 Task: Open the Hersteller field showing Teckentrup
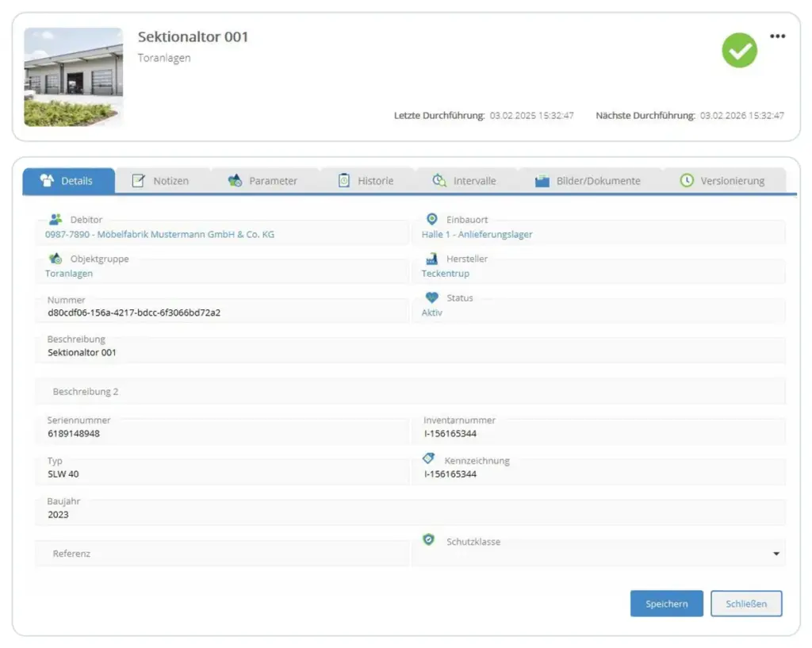coord(599,273)
